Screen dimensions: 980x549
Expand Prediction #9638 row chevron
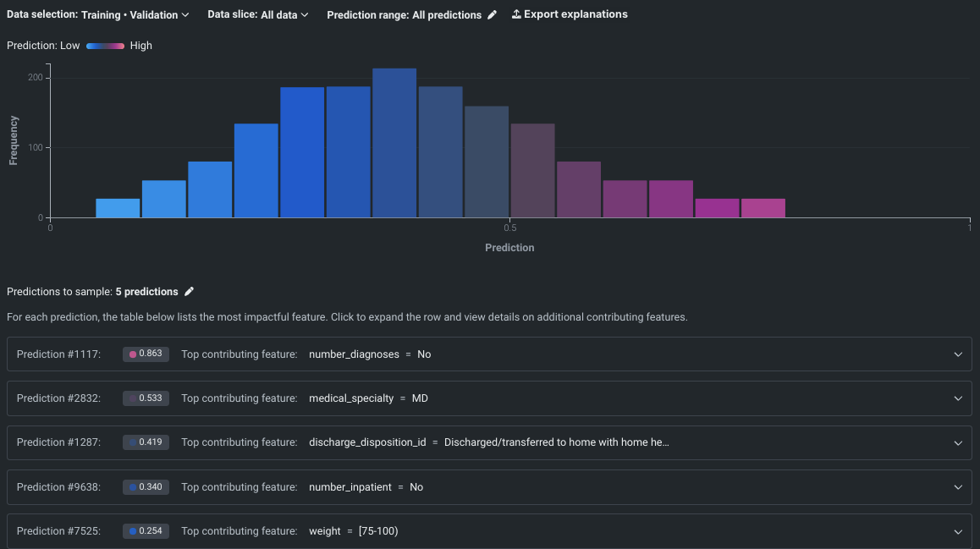tap(958, 487)
